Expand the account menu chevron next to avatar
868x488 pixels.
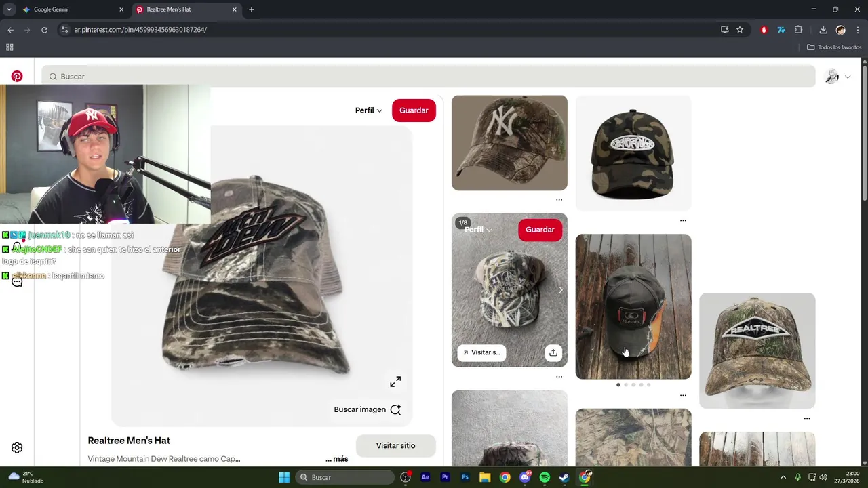(848, 77)
